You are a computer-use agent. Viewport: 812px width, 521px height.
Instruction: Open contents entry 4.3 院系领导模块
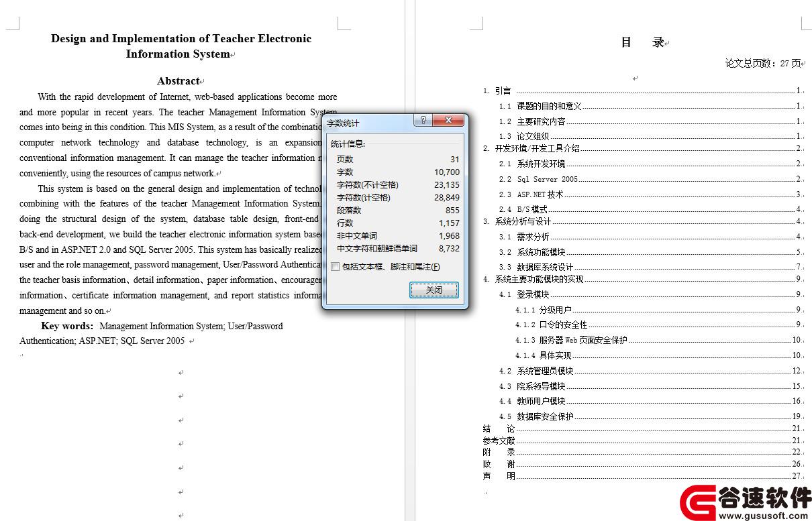pos(650,386)
